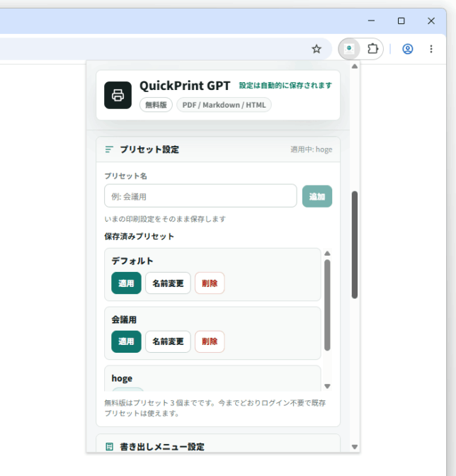Click the popup vertical scrollbar thumb
The image size is (456, 476).
click(x=355, y=244)
